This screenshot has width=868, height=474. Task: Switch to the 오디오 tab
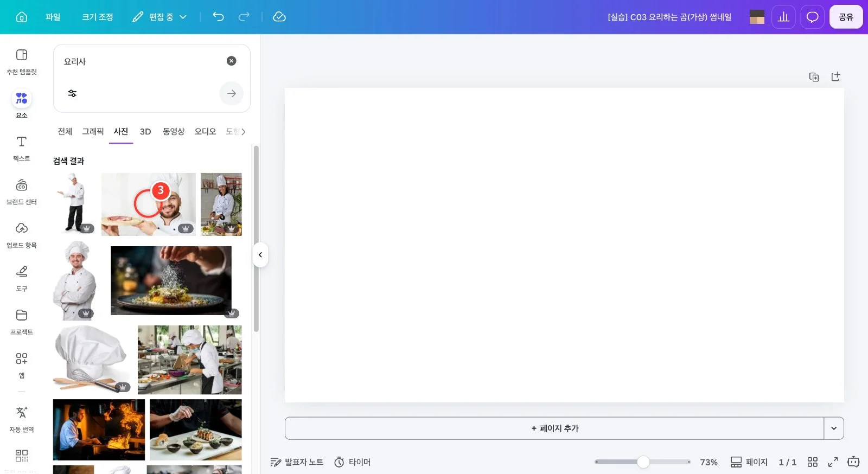[205, 131]
